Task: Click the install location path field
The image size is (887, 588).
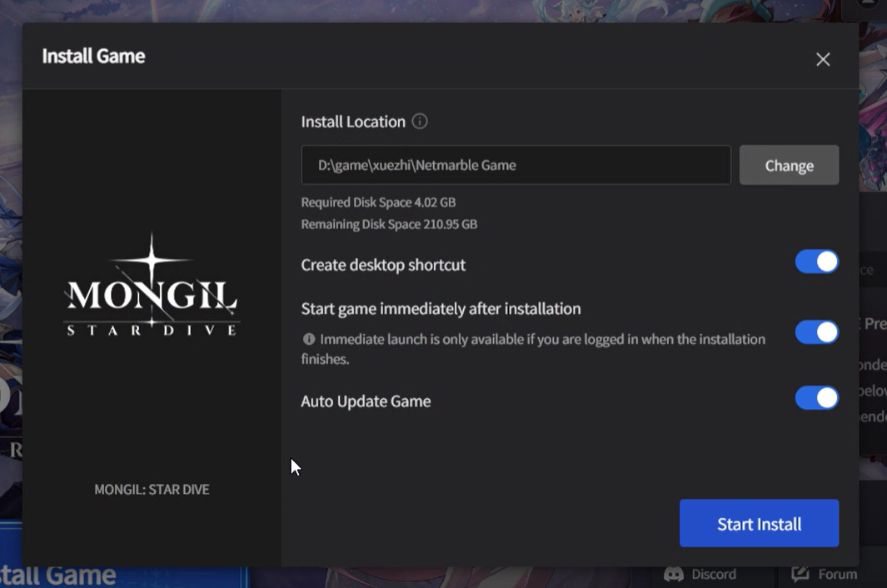Action: (516, 165)
